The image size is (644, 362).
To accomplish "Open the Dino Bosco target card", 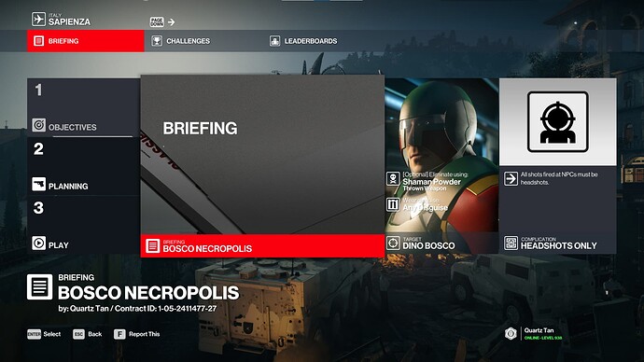I will point(441,166).
